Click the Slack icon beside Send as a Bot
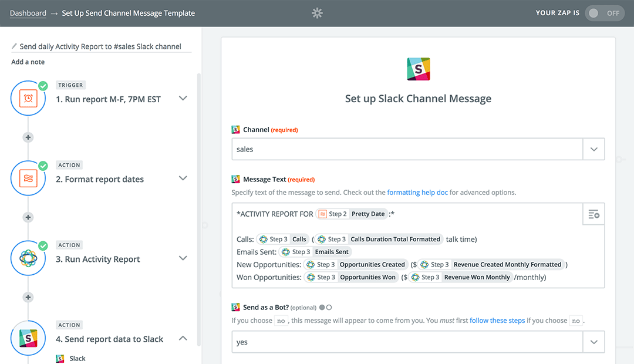Screen dimensions: 634x364 click(235, 307)
